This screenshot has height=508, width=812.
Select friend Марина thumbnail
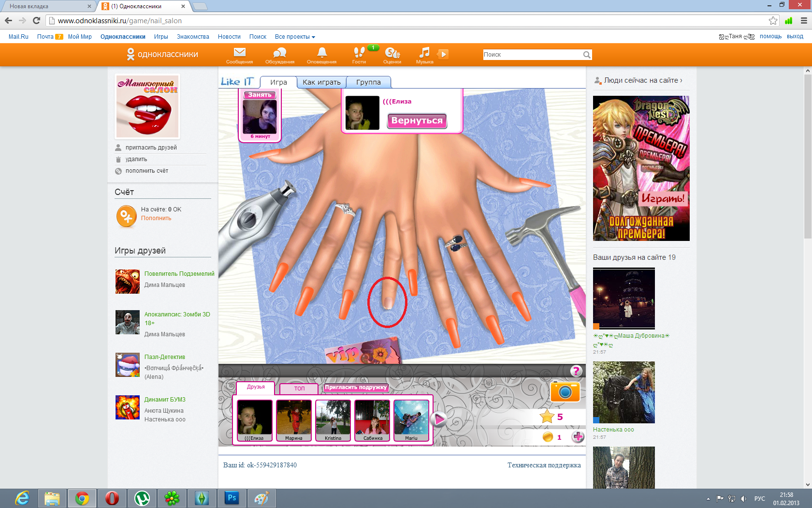point(294,420)
